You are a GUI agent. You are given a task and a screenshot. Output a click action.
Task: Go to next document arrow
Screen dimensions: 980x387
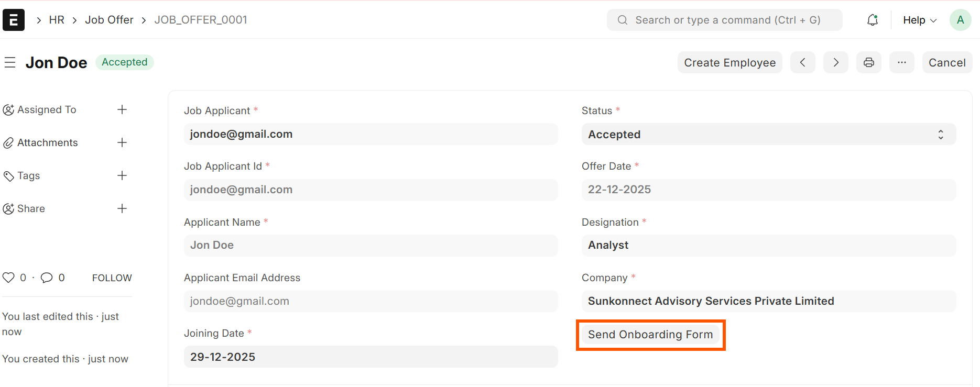tap(836, 63)
